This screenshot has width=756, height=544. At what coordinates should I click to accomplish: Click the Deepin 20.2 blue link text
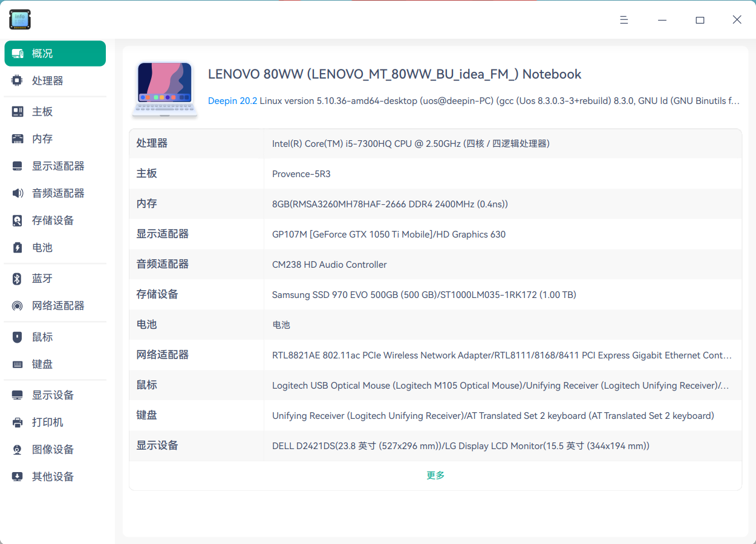pos(232,101)
